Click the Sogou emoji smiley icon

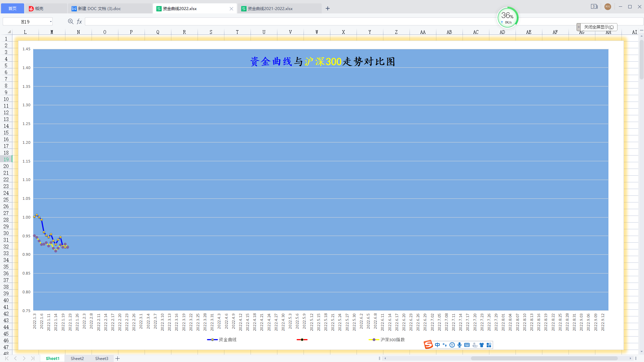point(452,345)
